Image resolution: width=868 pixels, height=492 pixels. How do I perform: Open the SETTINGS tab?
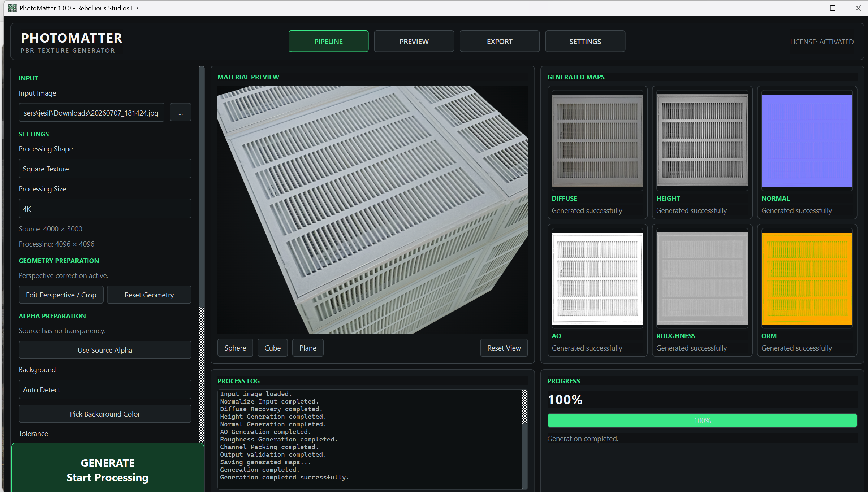coord(585,41)
